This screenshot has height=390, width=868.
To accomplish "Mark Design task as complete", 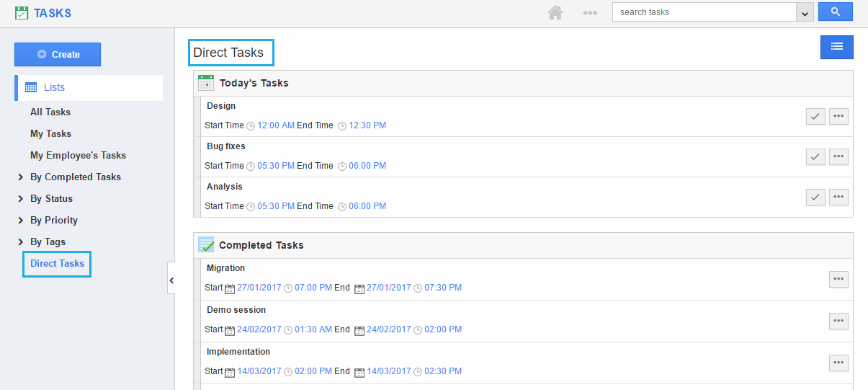I will 815,116.
